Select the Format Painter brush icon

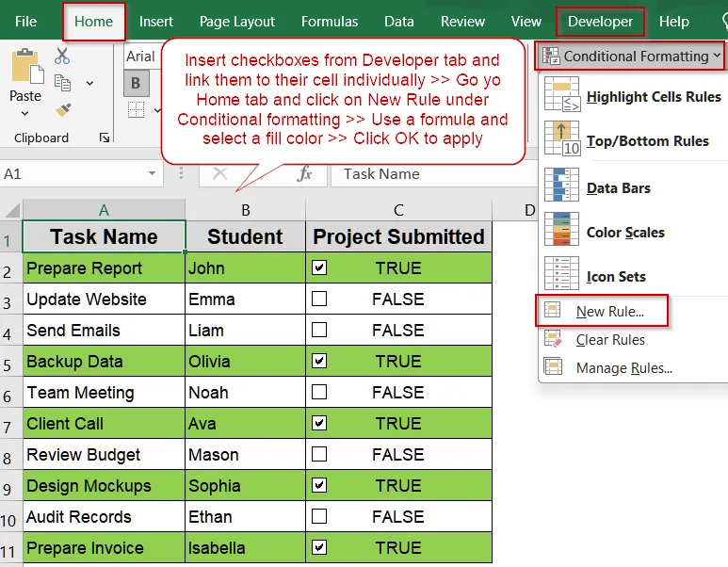[63, 110]
